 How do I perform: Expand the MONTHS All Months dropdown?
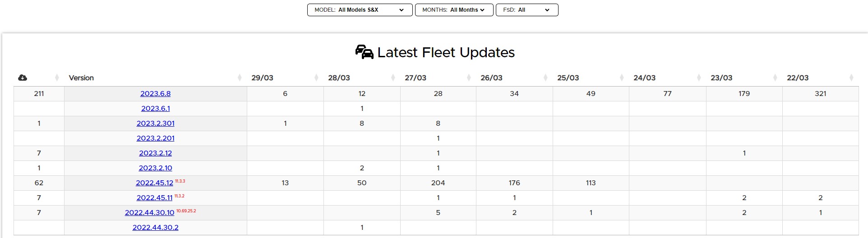pyautogui.click(x=453, y=10)
